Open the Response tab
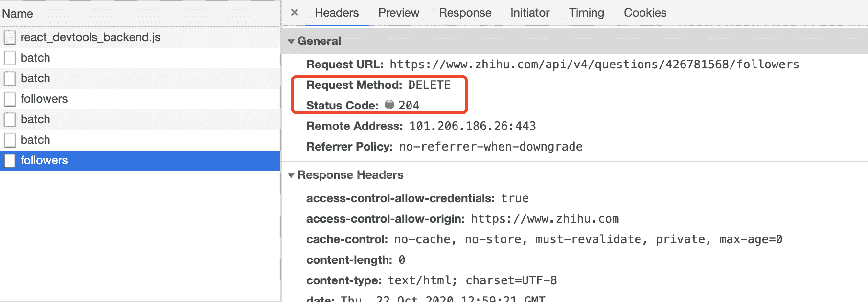This screenshot has width=868, height=302. pyautogui.click(x=465, y=13)
